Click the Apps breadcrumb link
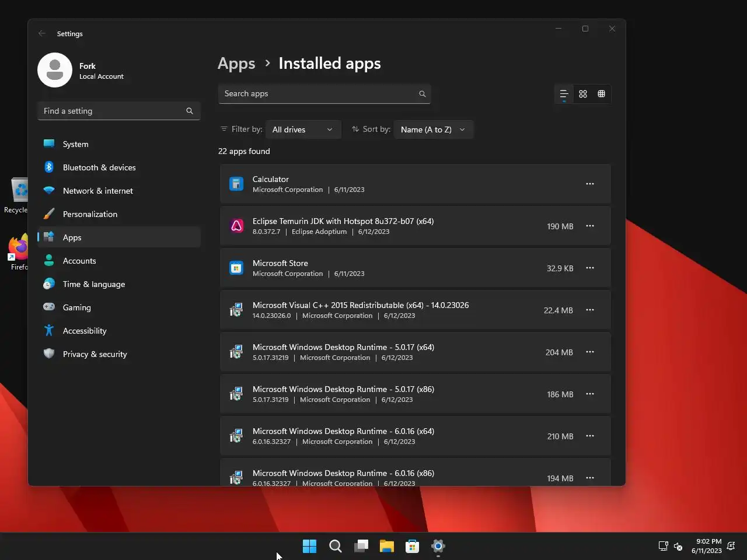This screenshot has width=747, height=560. point(236,64)
